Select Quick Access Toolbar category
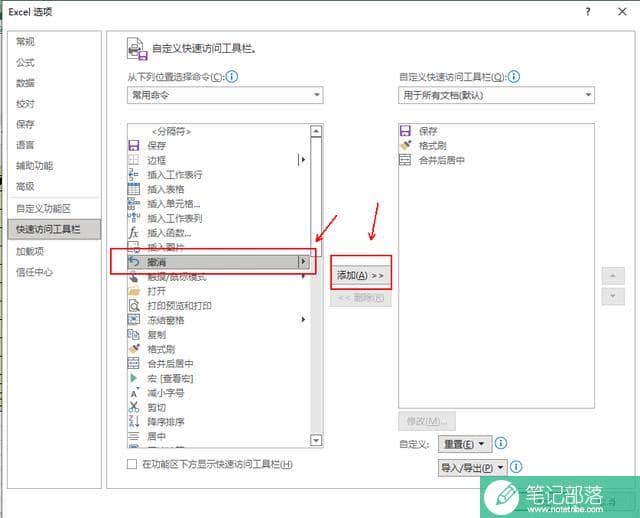The width and height of the screenshot is (640, 518). [54, 229]
